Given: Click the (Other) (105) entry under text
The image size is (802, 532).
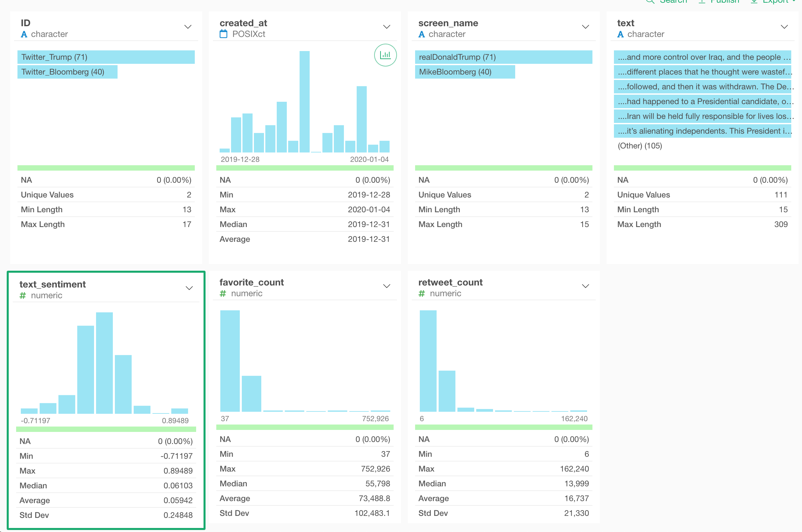Looking at the screenshot, I should click(x=639, y=145).
